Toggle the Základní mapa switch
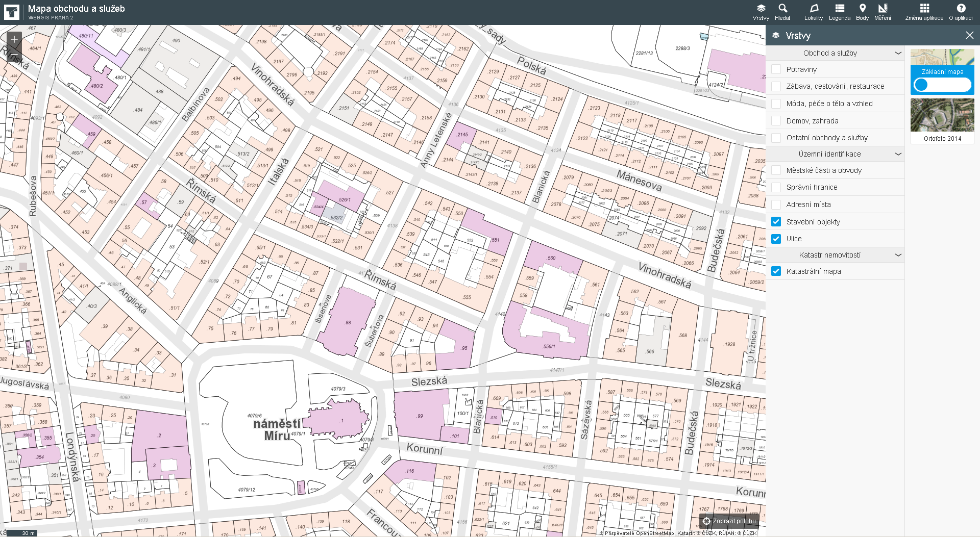 click(942, 85)
